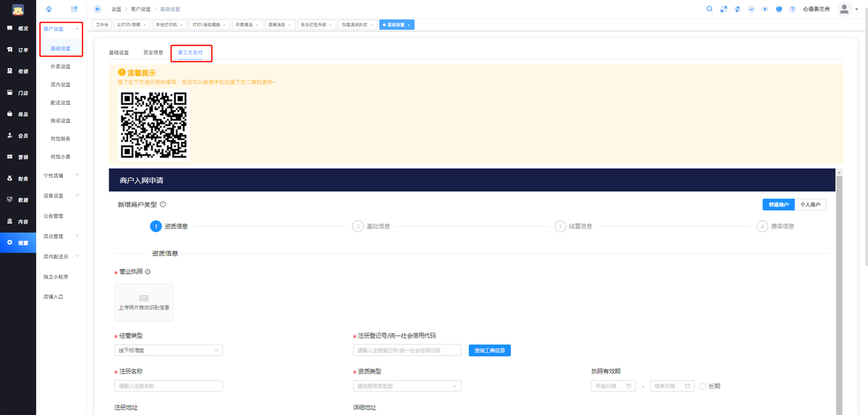Image resolution: width=868 pixels, height=415 pixels.
Task: Click the 开始日期 date field
Action: (613, 386)
